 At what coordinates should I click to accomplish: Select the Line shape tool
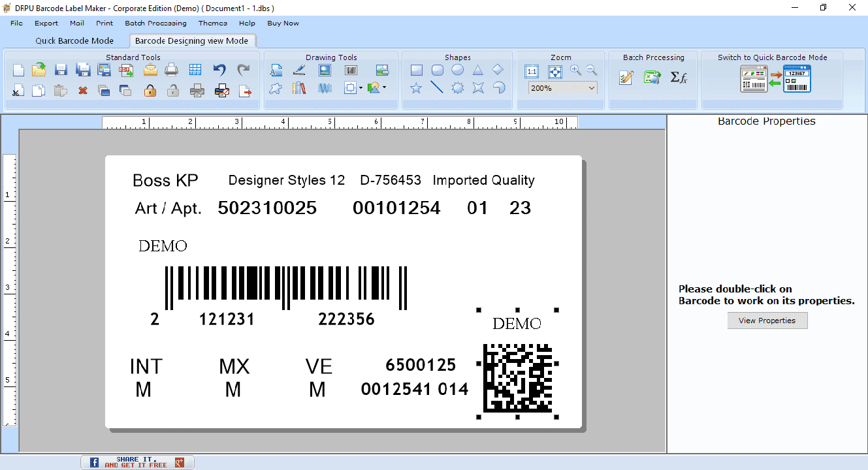(x=437, y=87)
